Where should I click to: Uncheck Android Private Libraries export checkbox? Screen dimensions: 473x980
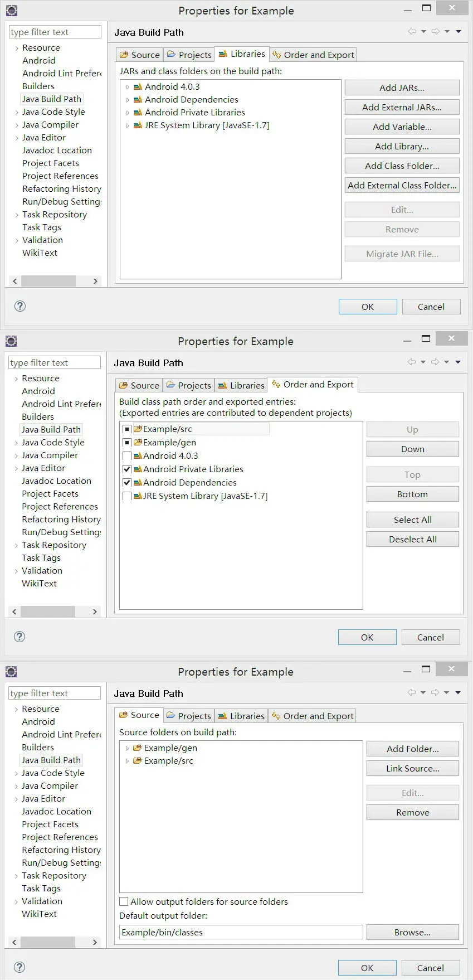(x=127, y=469)
